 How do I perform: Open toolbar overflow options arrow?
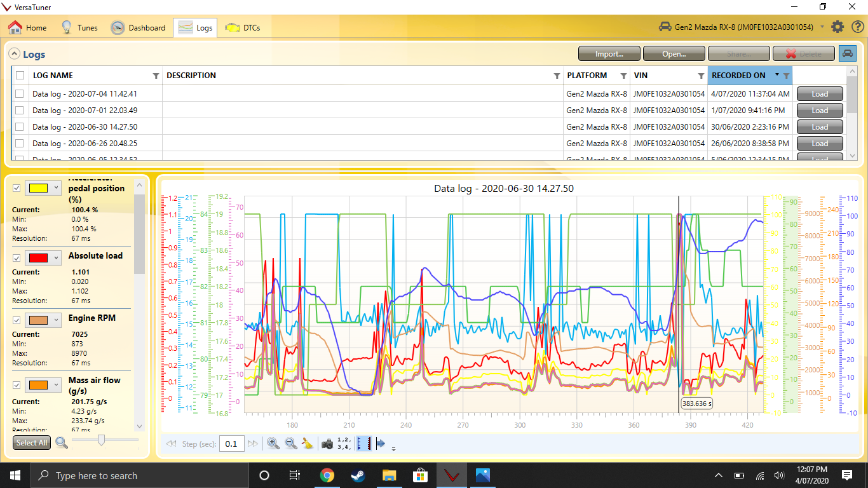tap(393, 449)
